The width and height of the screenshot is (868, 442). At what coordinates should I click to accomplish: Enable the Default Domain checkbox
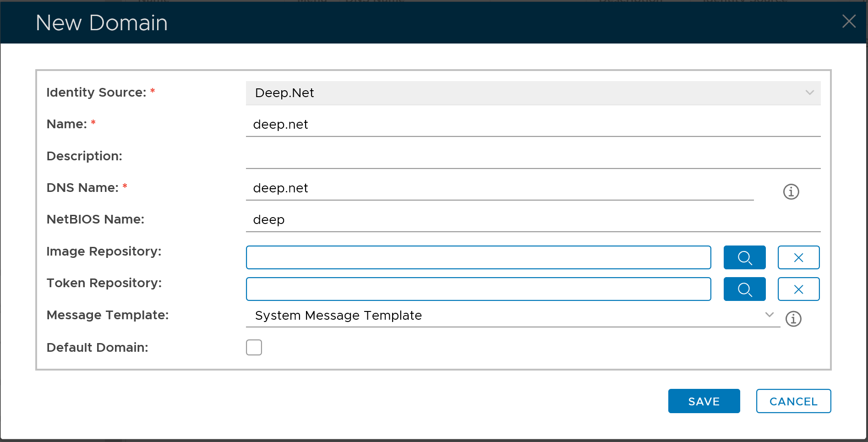(x=254, y=347)
